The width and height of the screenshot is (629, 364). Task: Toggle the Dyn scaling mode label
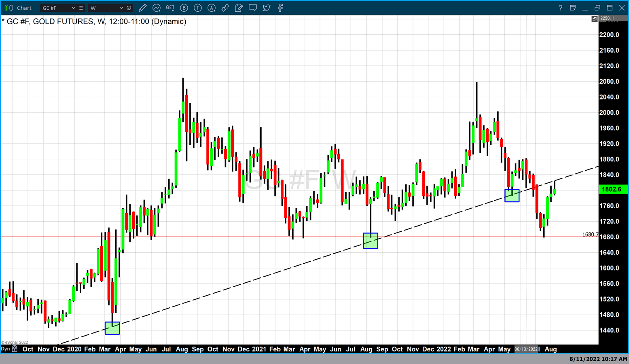(x=5, y=349)
